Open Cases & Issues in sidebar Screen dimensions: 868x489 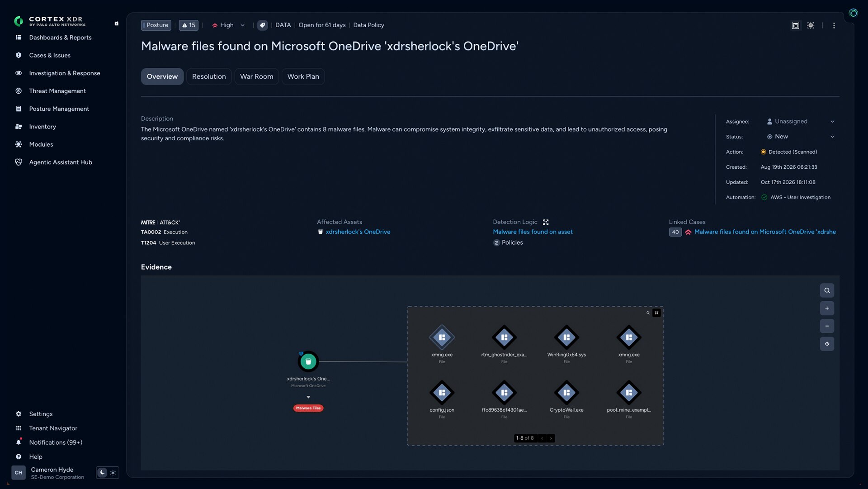tap(50, 55)
